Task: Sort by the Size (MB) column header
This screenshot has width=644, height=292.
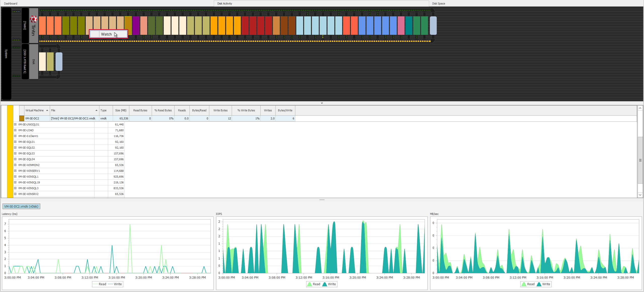Action: (120, 110)
